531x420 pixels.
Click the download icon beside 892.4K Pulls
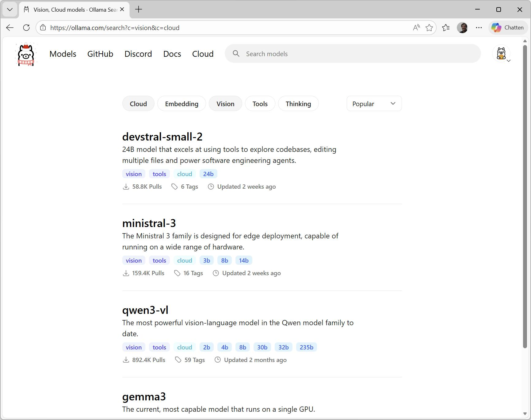tap(126, 360)
